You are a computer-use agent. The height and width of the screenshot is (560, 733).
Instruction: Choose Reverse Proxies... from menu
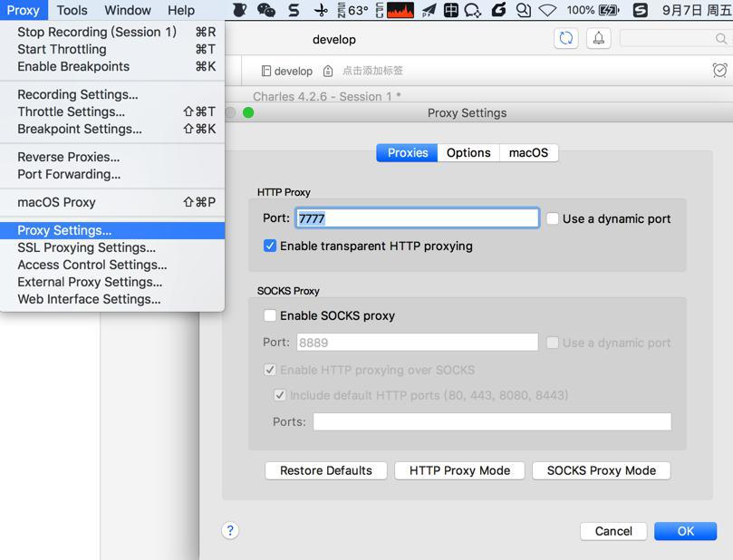(112, 157)
